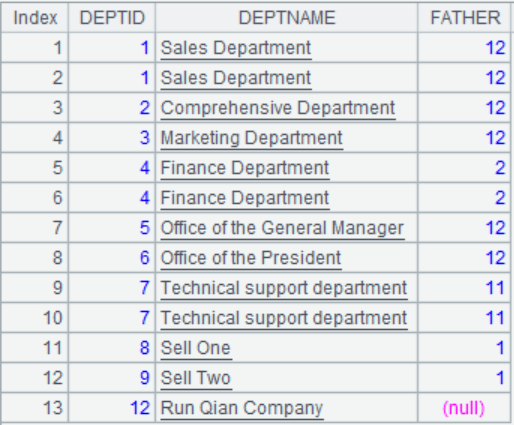
Task: Open the Comprehensive Department link
Action: pos(278,108)
